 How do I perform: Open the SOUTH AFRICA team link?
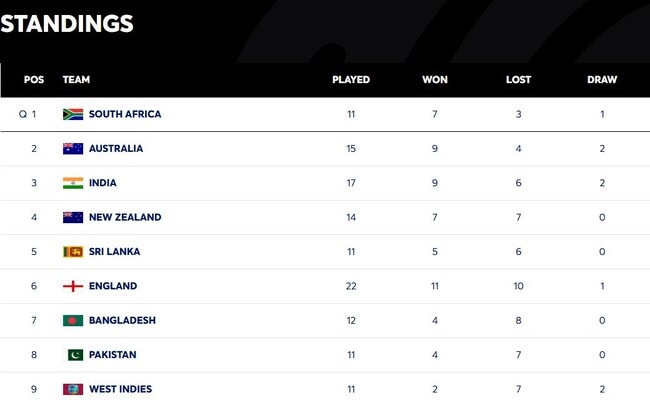point(125,114)
